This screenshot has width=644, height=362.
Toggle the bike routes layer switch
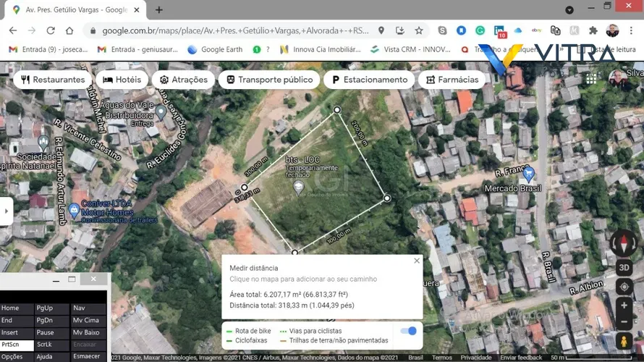409,331
